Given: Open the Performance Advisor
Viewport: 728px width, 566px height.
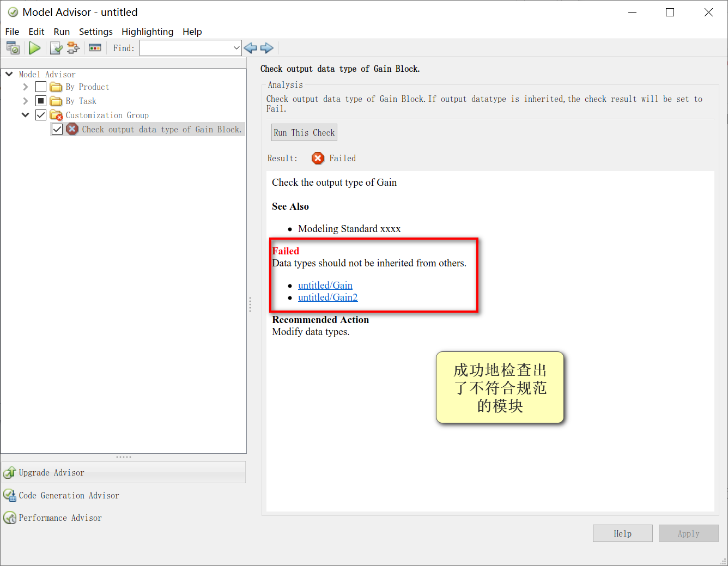Looking at the screenshot, I should tap(59, 518).
